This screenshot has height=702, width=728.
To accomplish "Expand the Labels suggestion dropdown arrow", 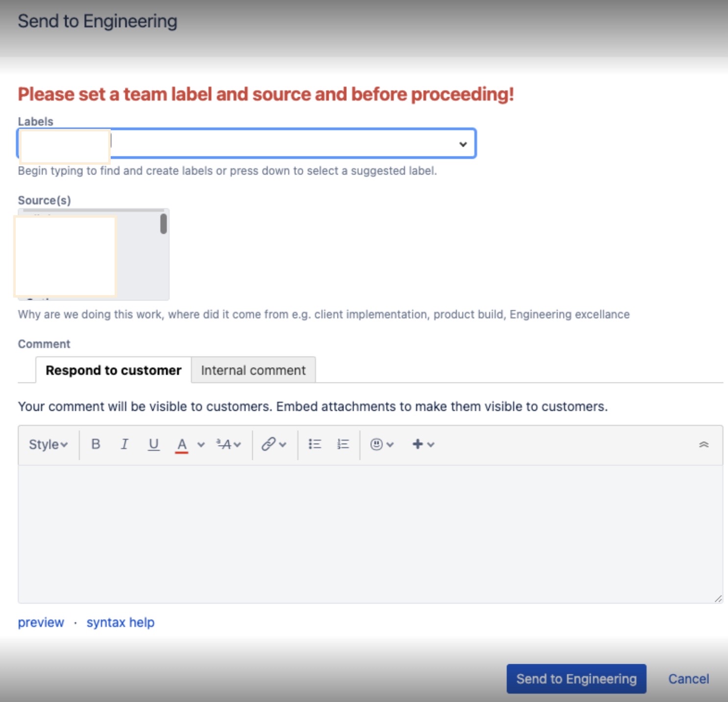I will point(463,144).
